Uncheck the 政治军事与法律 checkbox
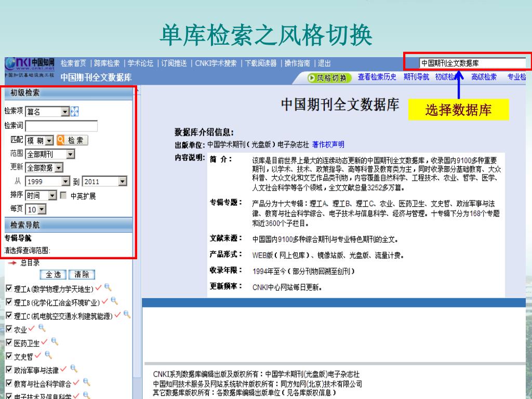 (x=9, y=369)
